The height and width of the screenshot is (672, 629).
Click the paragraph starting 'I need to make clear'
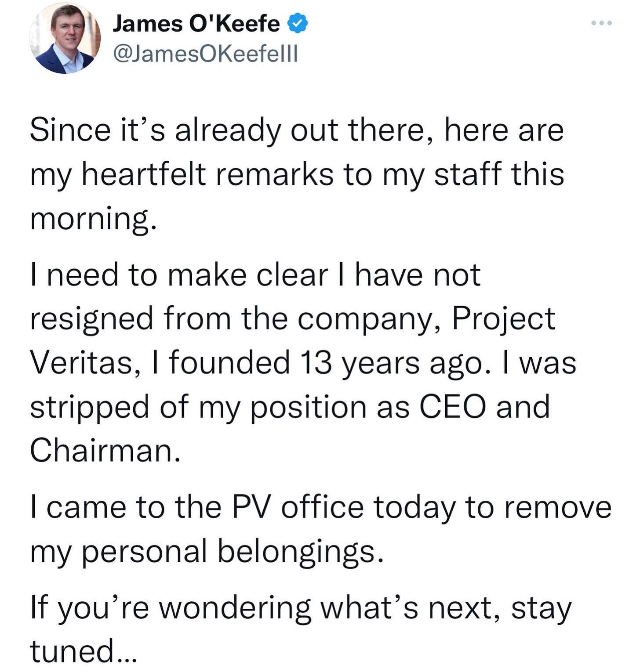(303, 363)
